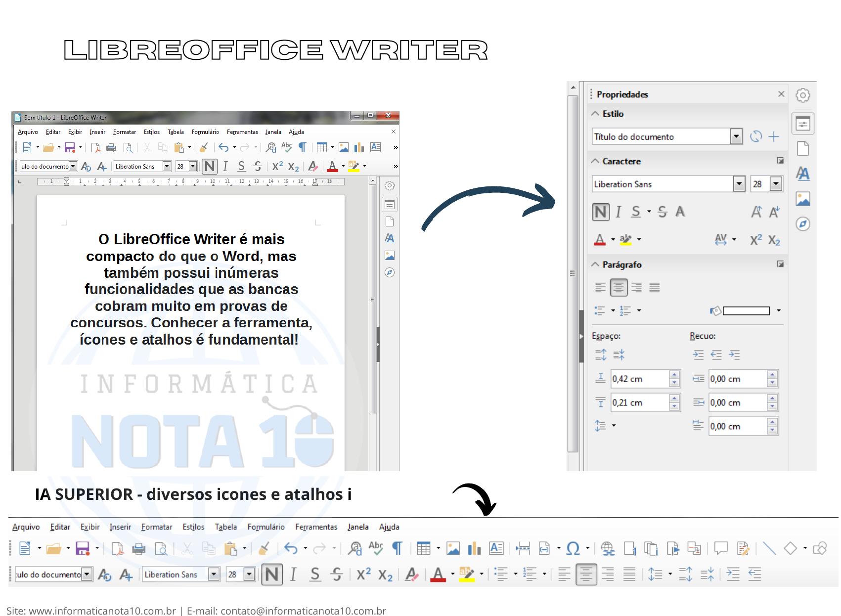This screenshot has height=616, width=841.
Task: Click the insert hyperlink globe icon
Action: 608,548
